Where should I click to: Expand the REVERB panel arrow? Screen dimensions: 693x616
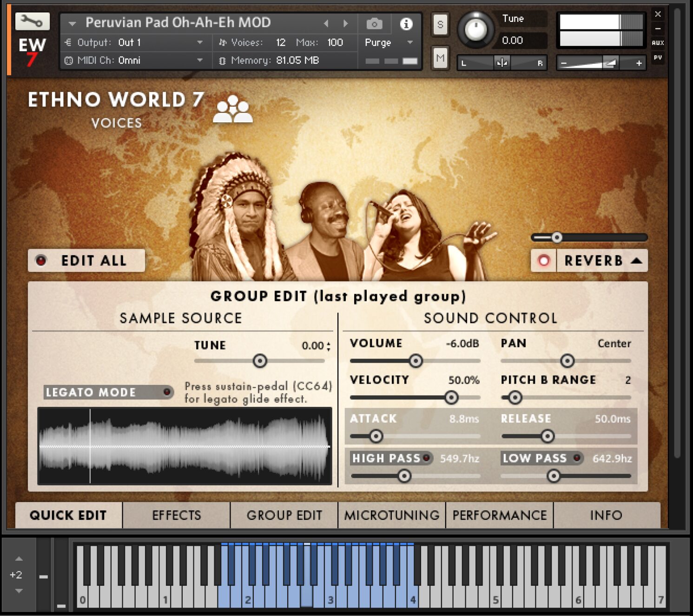pyautogui.click(x=636, y=260)
